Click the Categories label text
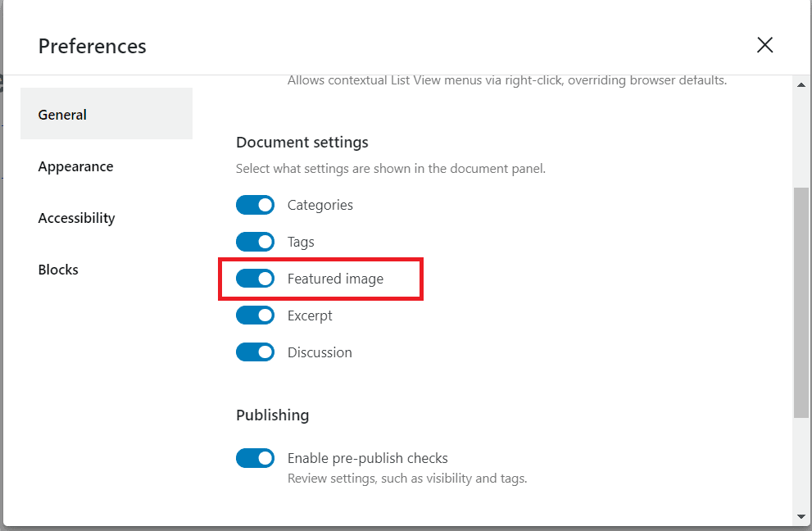This screenshot has width=812, height=531. [x=320, y=205]
